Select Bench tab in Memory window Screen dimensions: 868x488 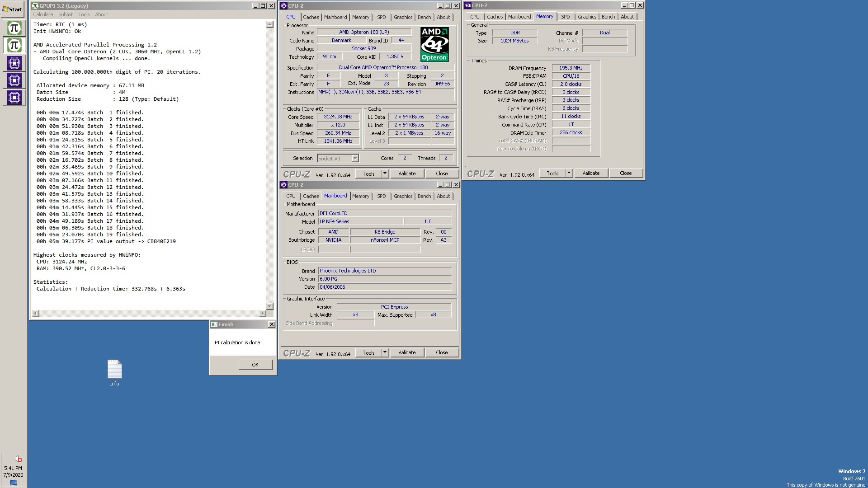pyautogui.click(x=608, y=17)
